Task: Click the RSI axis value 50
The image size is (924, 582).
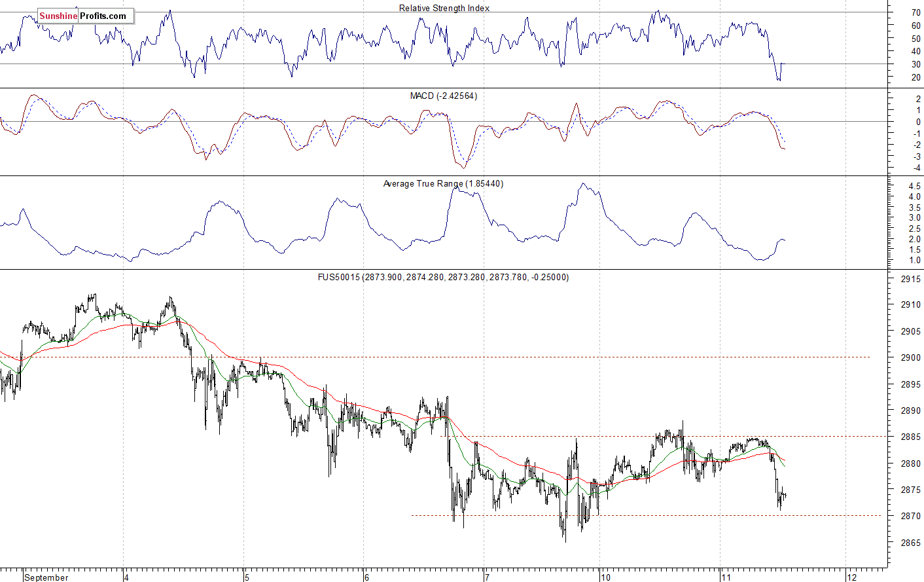Action: pyautogui.click(x=916, y=39)
